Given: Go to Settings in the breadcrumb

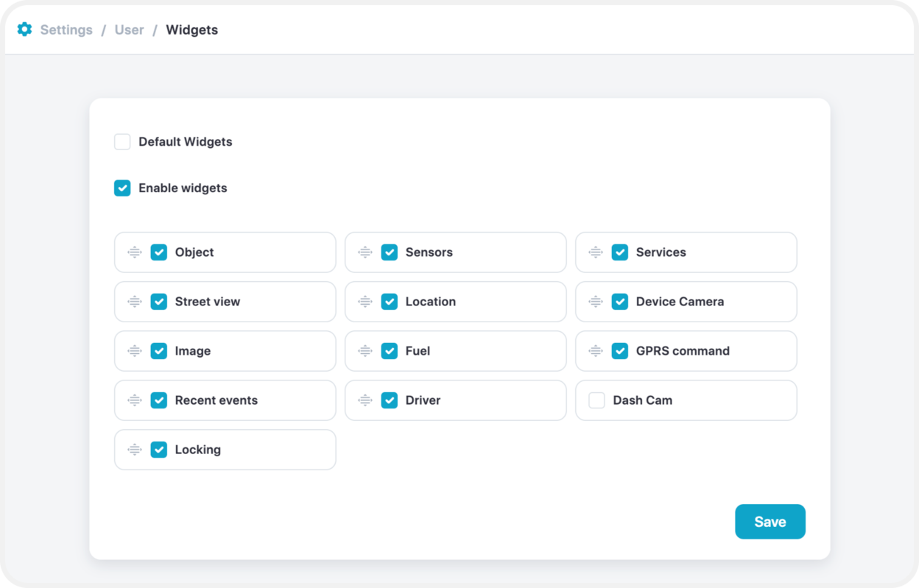Looking at the screenshot, I should click(x=66, y=30).
